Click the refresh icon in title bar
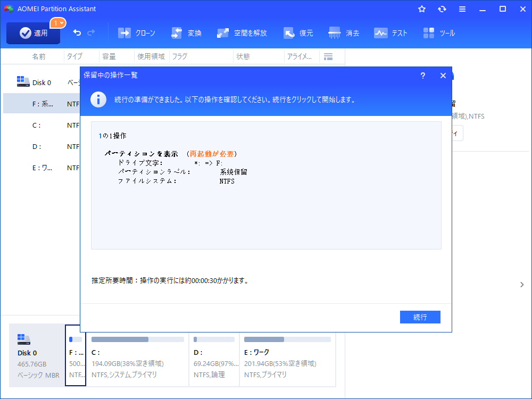Image resolution: width=532 pixels, height=399 pixels. (x=442, y=9)
